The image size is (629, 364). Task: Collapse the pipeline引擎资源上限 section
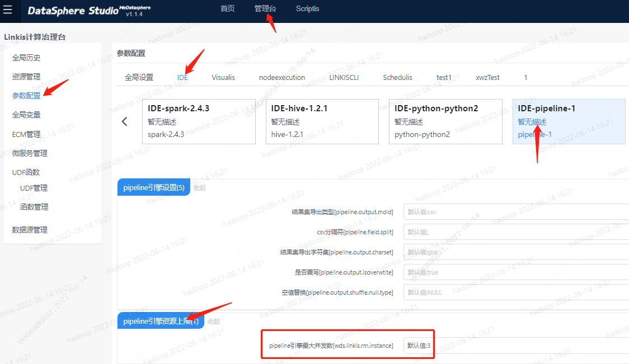tap(213, 321)
